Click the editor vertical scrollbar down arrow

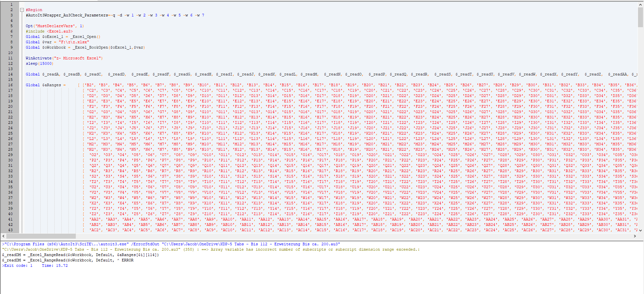pyautogui.click(x=640, y=231)
